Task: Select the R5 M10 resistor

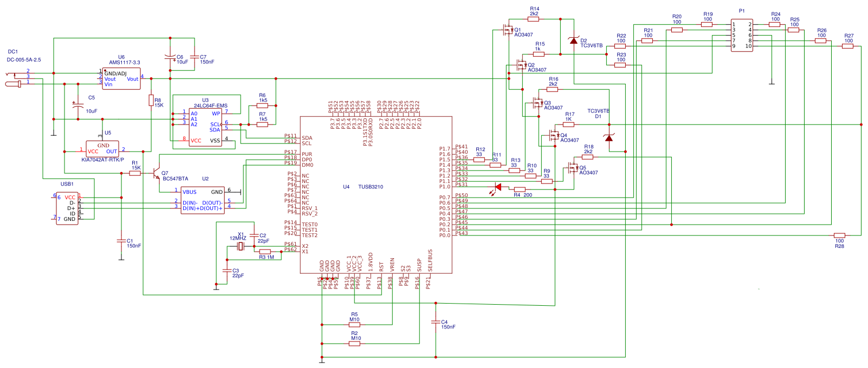Action: point(354,325)
